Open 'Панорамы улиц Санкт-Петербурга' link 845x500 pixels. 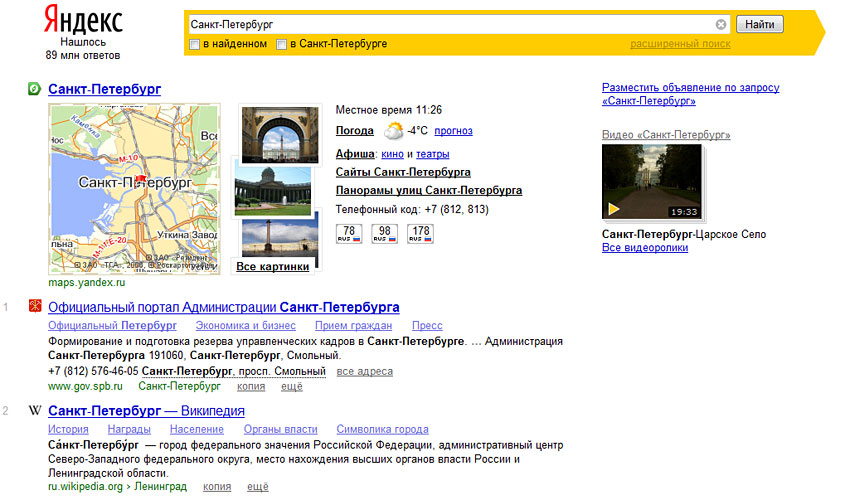[429, 190]
